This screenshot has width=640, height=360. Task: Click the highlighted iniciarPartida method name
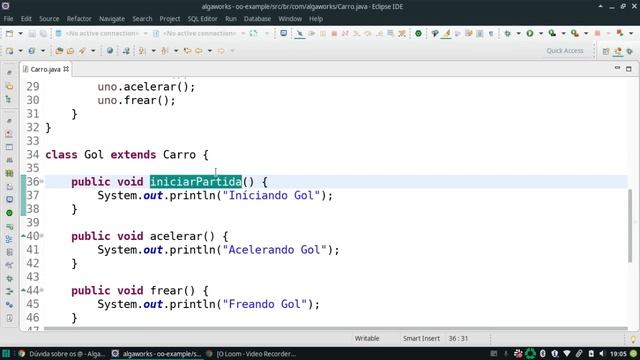196,182
